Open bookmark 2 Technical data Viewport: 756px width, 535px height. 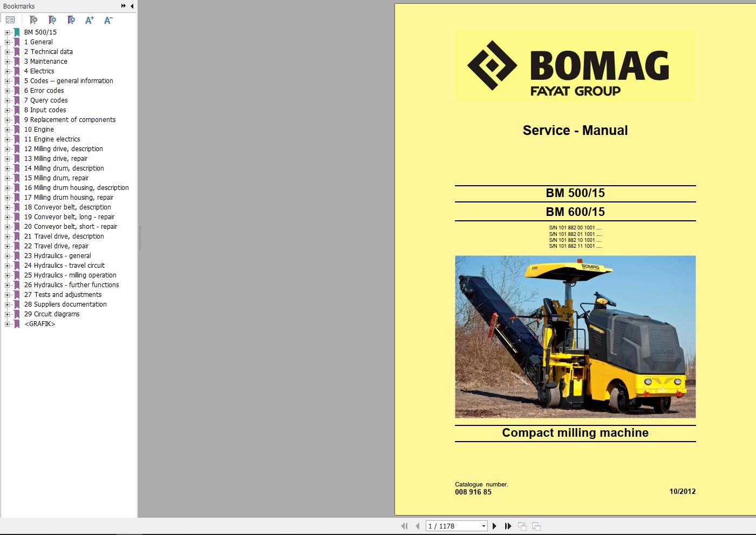tap(48, 52)
